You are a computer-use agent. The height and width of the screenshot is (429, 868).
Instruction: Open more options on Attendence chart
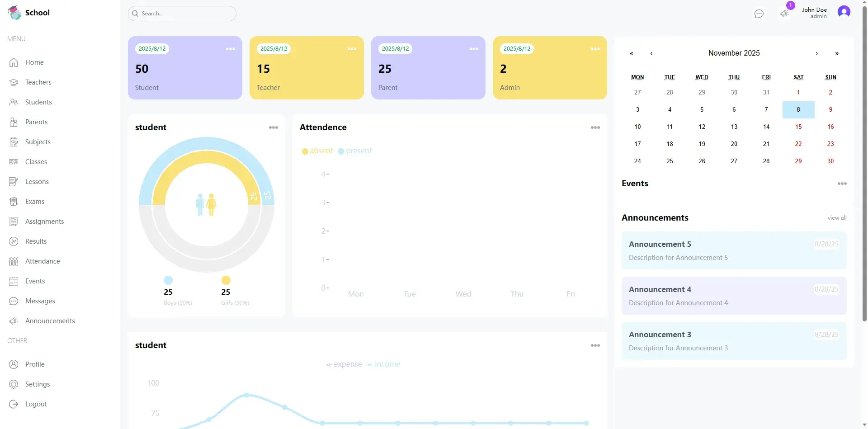[595, 127]
